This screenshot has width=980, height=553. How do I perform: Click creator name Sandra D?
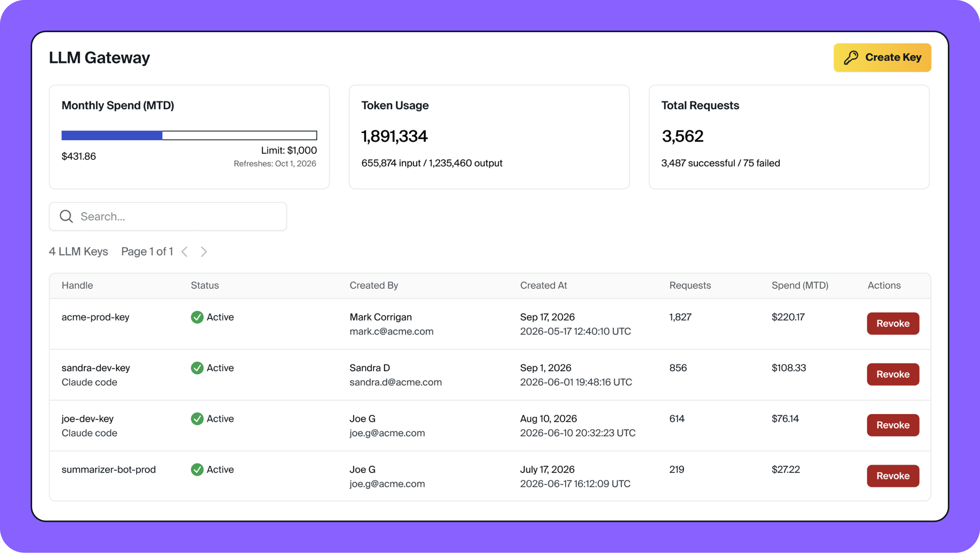(369, 368)
